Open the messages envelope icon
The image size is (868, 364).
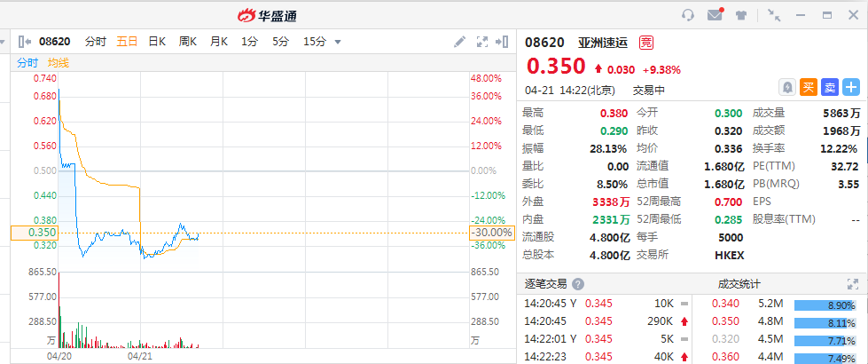point(715,15)
